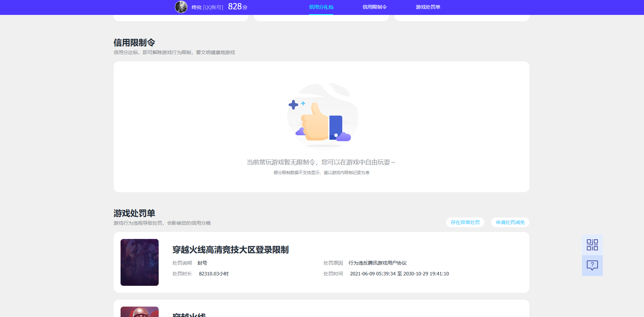
Task: Click username 终究 [QQ账号]
Action: (x=207, y=7)
